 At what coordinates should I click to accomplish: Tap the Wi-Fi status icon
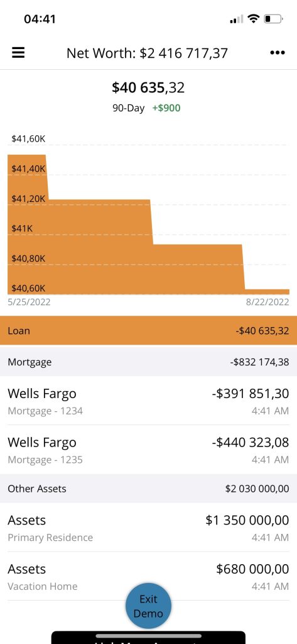(x=254, y=18)
